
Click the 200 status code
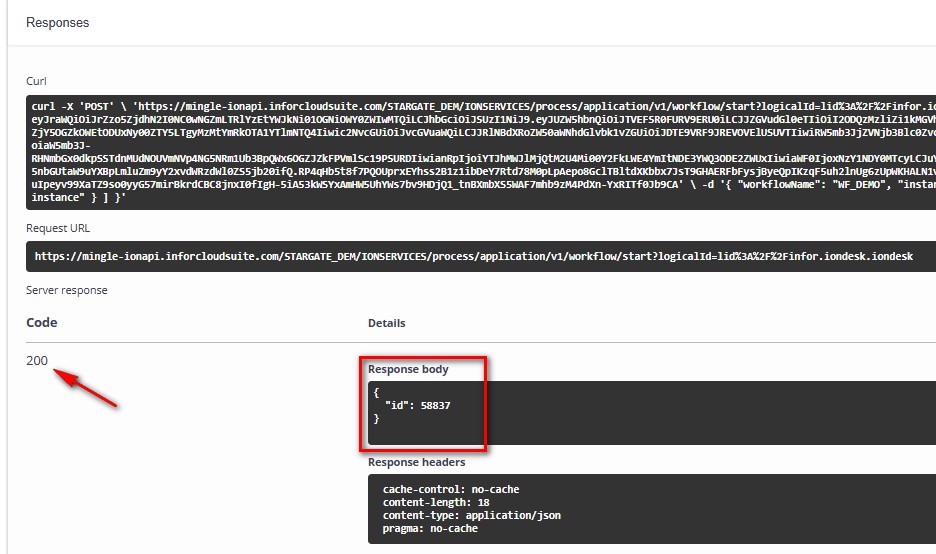coord(37,361)
